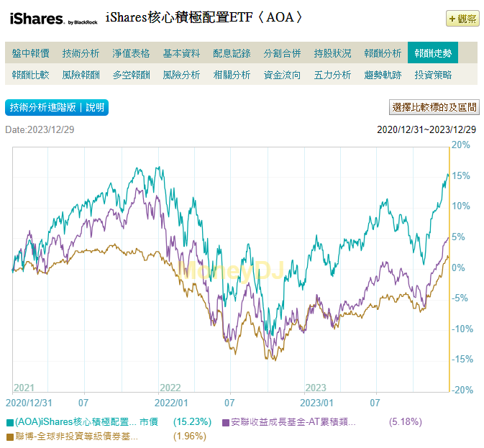The height and width of the screenshot is (448, 484).
Task: Open the 報酬比較 sub-menu item
Action: [31, 75]
